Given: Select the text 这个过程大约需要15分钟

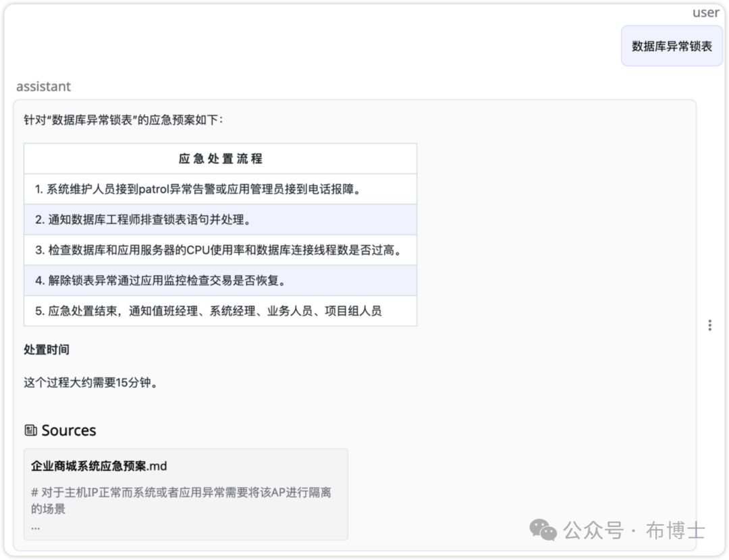Looking at the screenshot, I should [x=91, y=383].
